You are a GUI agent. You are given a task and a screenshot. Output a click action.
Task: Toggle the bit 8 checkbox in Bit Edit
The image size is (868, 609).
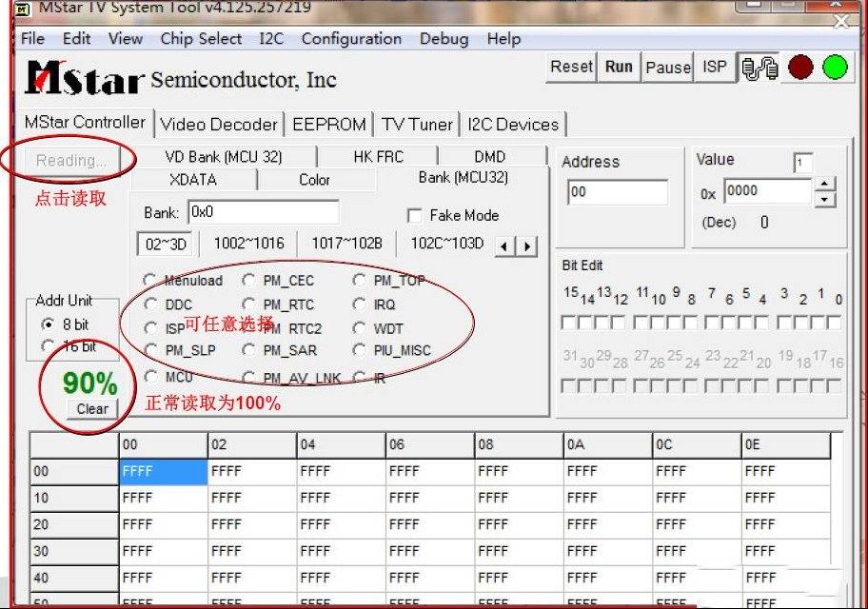coord(690,323)
